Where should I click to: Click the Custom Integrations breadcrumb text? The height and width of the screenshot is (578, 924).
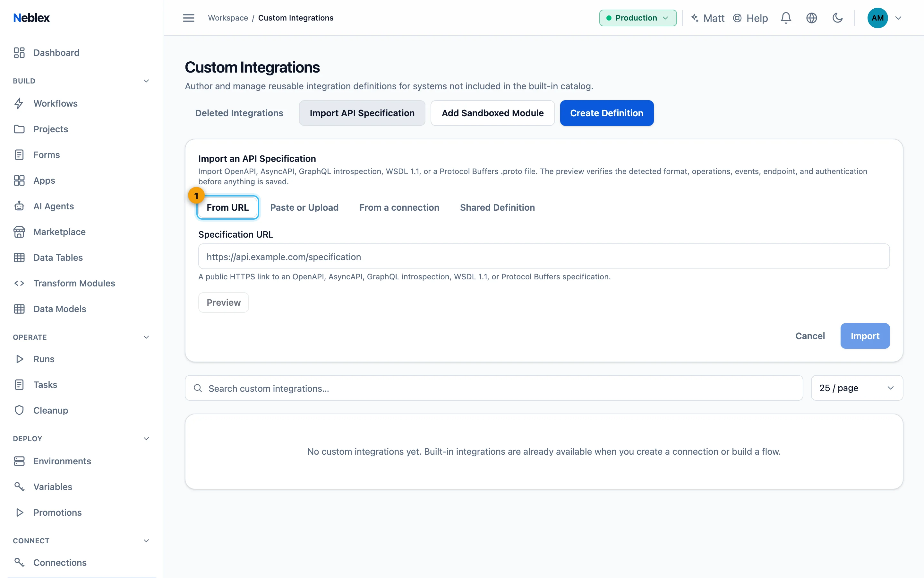[295, 18]
